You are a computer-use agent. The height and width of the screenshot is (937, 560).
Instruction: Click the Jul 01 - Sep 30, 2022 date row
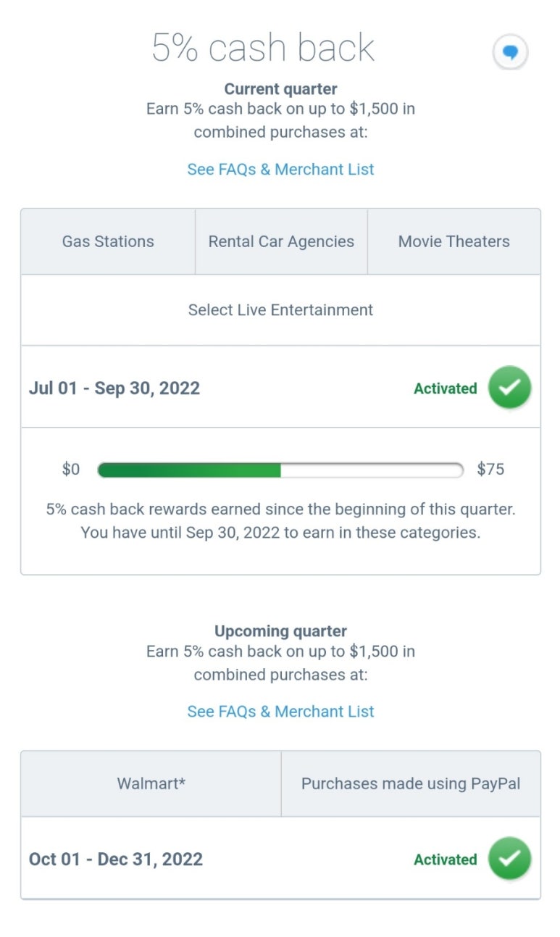tap(280, 387)
